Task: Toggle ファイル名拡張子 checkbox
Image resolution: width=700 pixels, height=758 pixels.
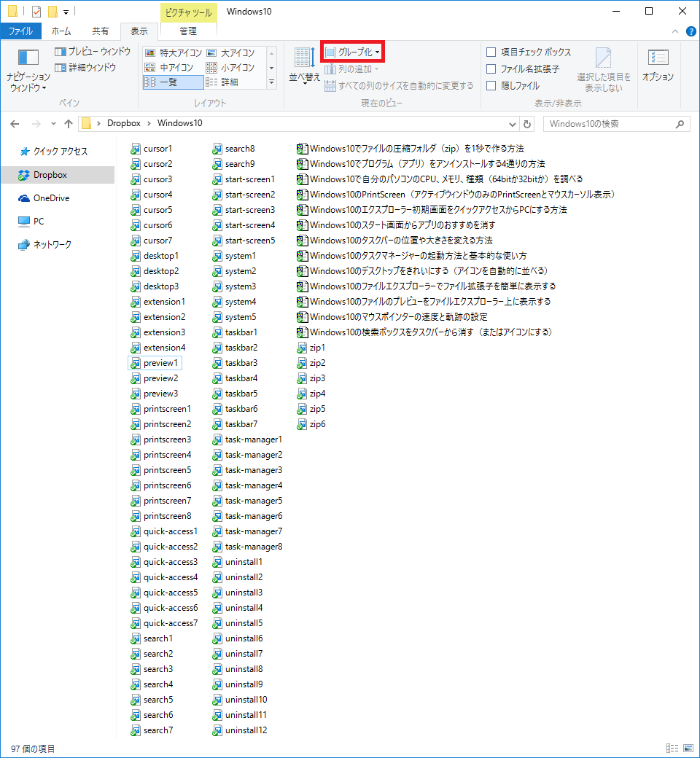Action: click(491, 69)
